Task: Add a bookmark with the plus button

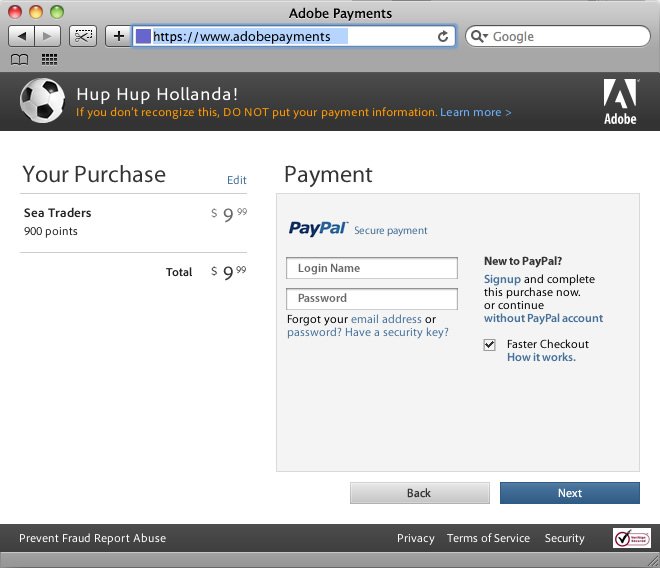Action: (x=119, y=36)
